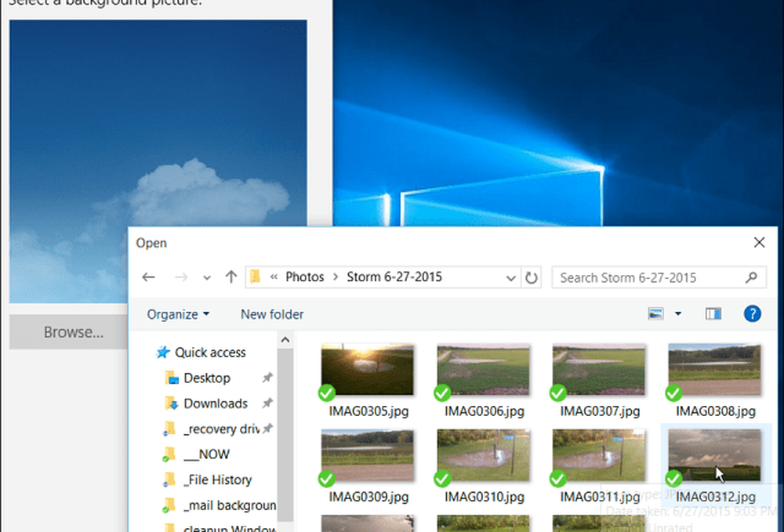Close the Open dialog
Screen dimensions: 784x532
coord(759,243)
